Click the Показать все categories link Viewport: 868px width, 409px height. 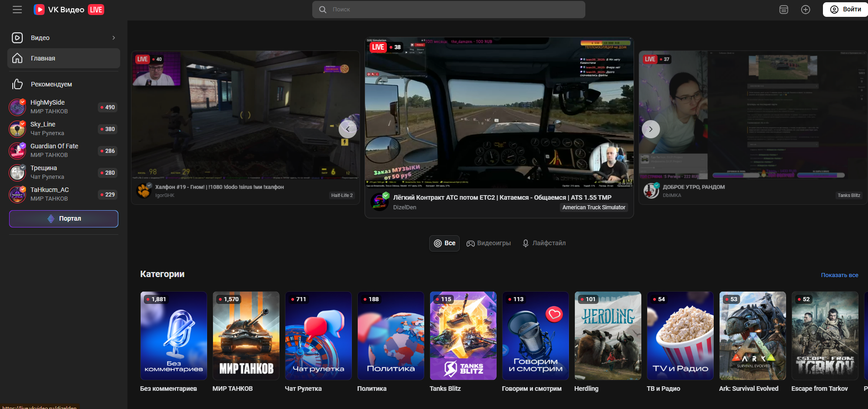pos(839,275)
